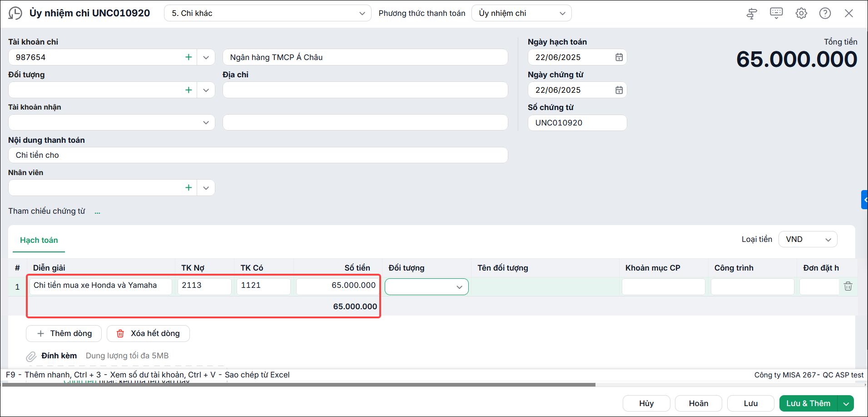Click the Đính kèm attachment label

(59, 356)
